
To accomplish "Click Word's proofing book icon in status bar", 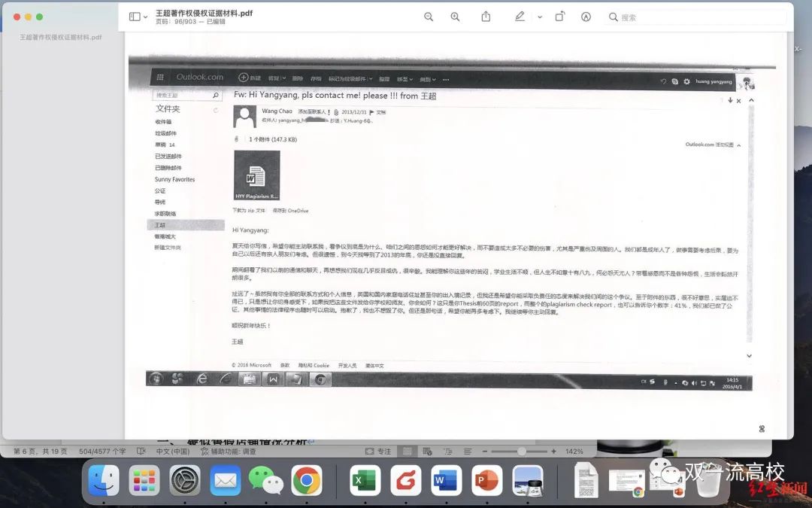I will pos(141,452).
